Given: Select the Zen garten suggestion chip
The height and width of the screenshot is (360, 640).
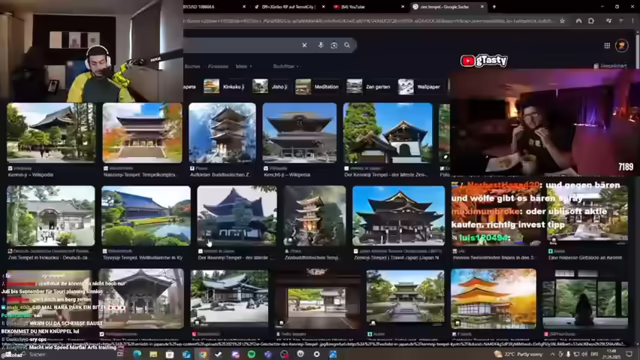Looking at the screenshot, I should click(x=369, y=87).
